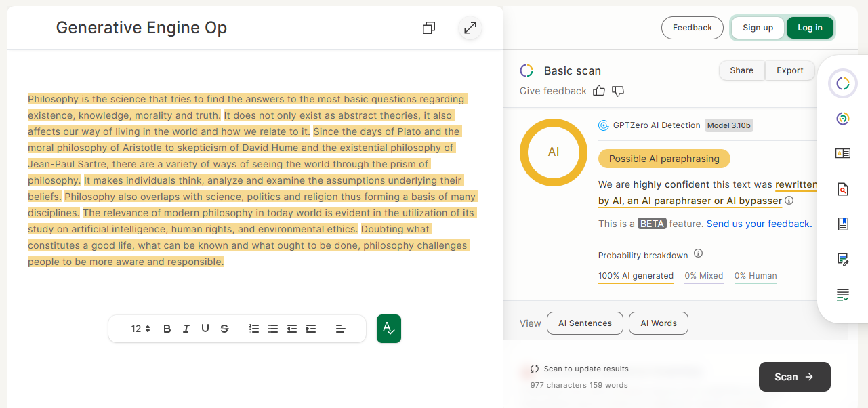Open the green spell check tool

tap(389, 329)
